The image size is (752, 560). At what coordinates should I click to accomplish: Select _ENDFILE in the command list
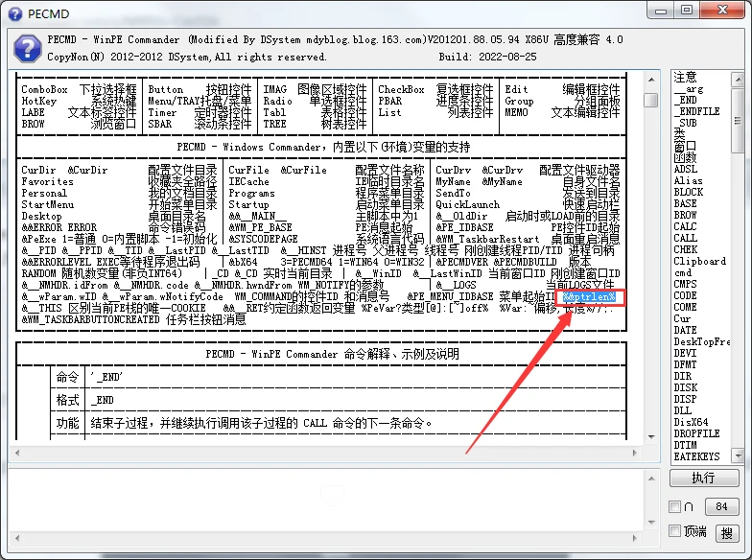[696, 111]
